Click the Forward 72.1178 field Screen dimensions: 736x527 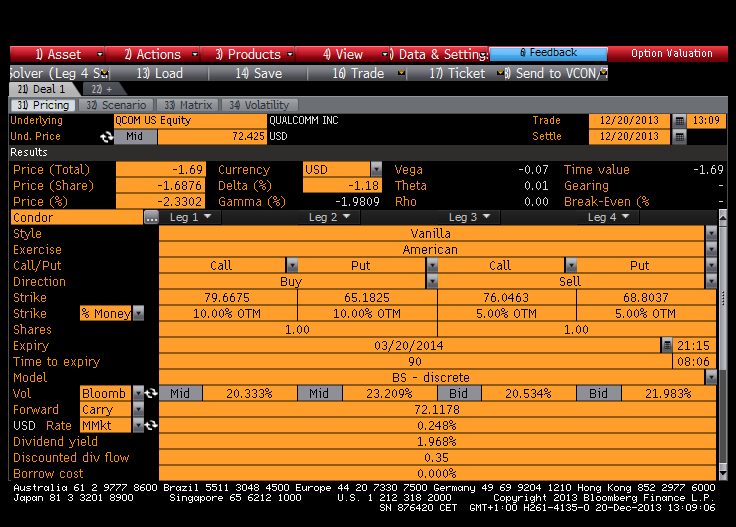coord(437,410)
